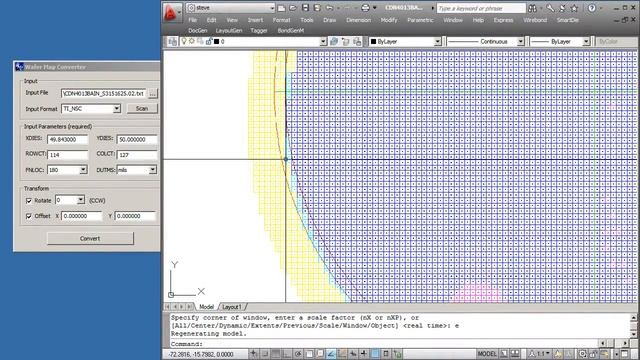Click the annotation visibility icon

point(558,354)
